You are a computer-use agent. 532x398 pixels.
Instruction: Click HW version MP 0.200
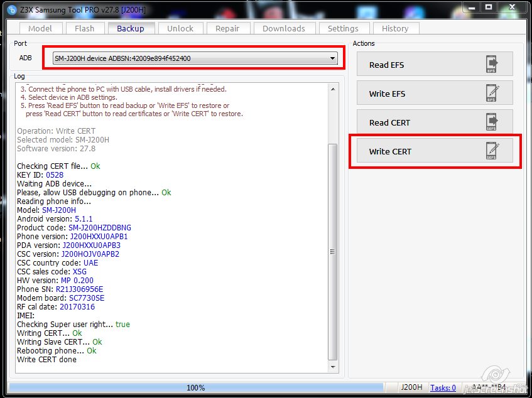[x=77, y=281]
